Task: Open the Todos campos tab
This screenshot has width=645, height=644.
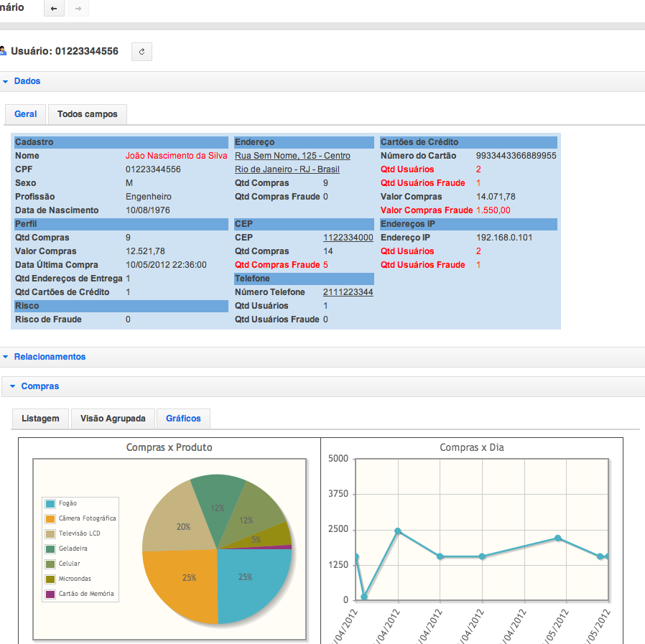Action: [x=87, y=114]
